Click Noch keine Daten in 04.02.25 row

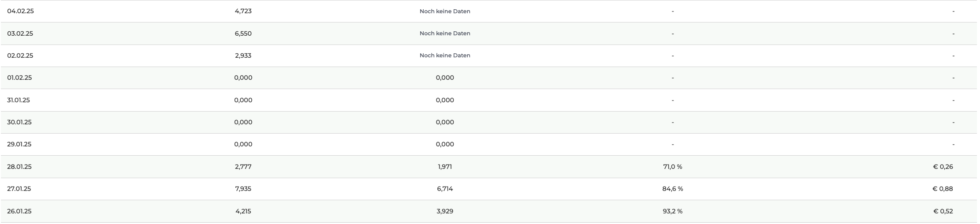445,11
